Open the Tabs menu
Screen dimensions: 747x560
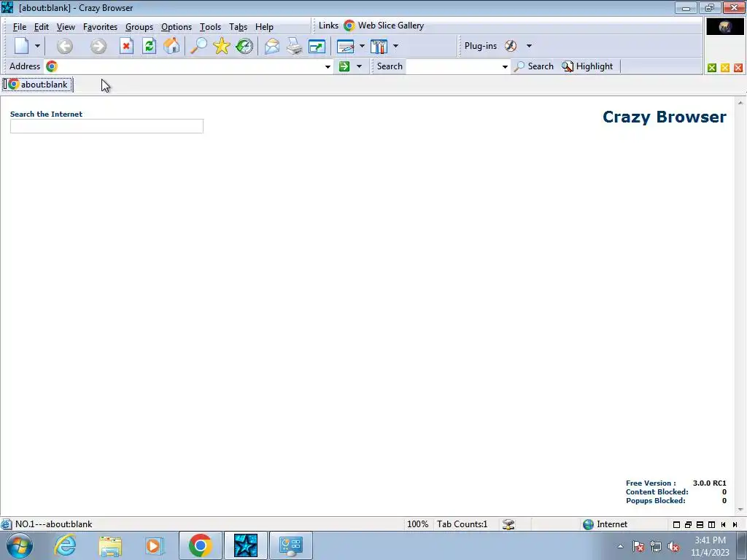click(238, 27)
